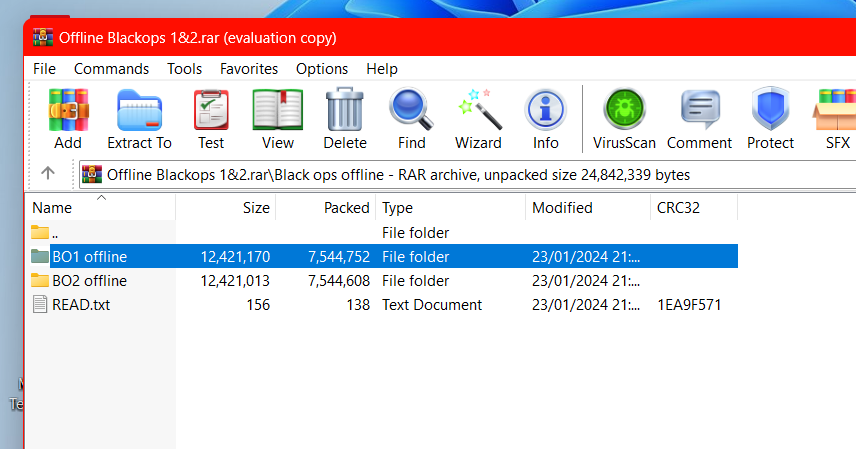Open the File menu
856x449 pixels.
point(44,69)
